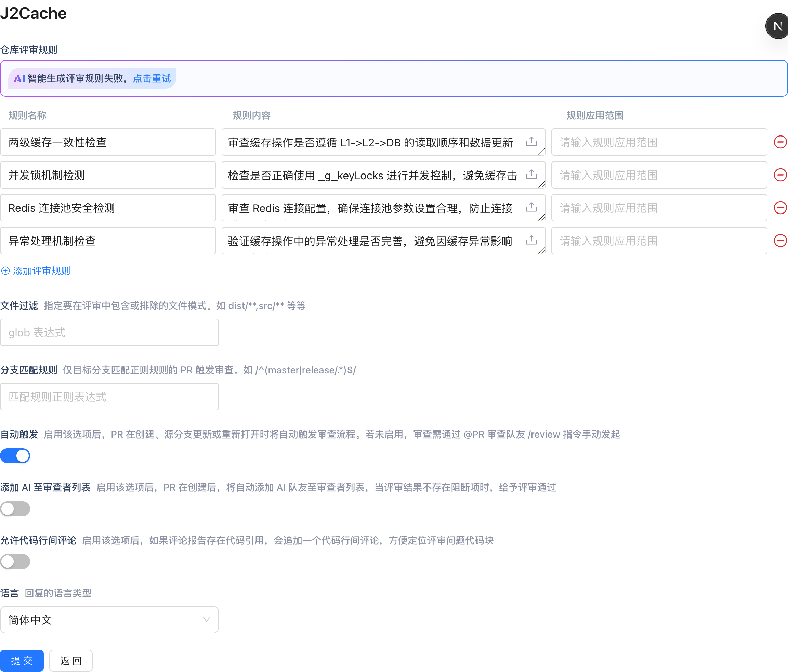Click scope field for 异常处理机制检查 rule
This screenshot has width=788, height=672.
pyautogui.click(x=659, y=241)
